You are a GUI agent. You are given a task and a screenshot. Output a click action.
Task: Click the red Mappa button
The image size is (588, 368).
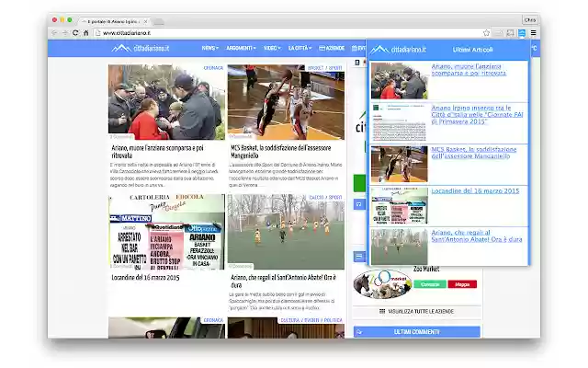point(462,284)
